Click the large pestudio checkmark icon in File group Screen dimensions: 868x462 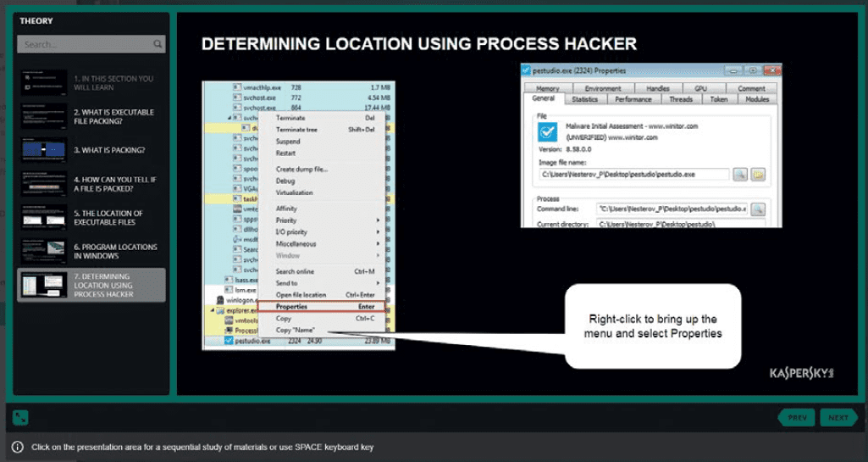(x=548, y=132)
